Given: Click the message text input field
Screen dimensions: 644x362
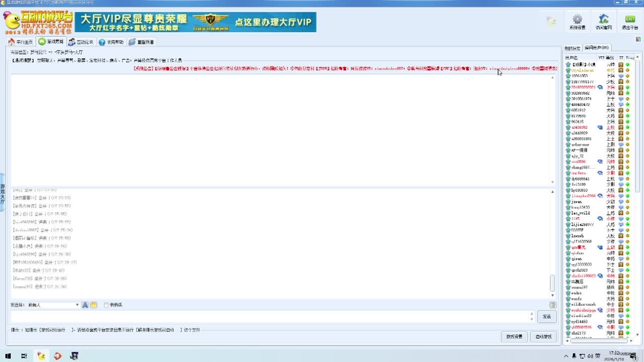Looking at the screenshot, I should click(269, 316).
